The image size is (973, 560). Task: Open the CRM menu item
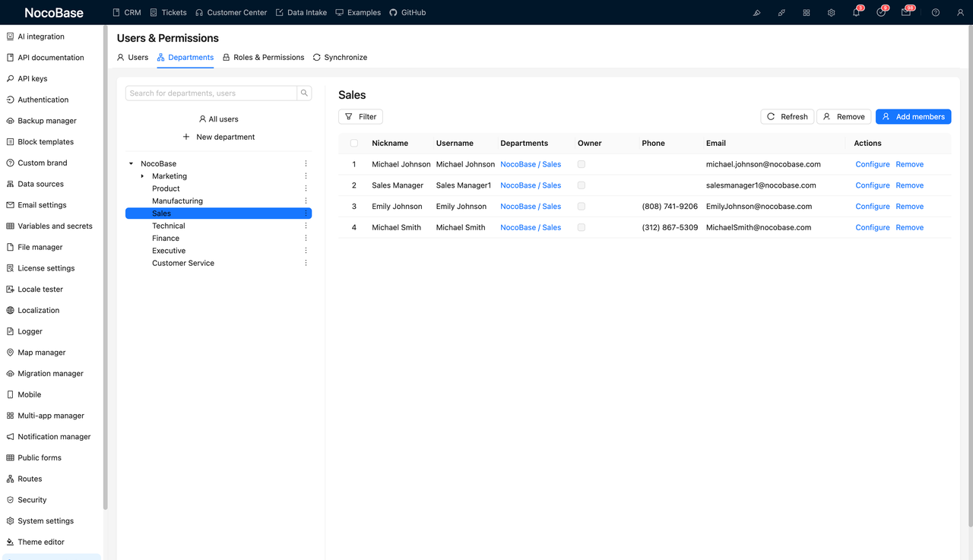(x=127, y=12)
